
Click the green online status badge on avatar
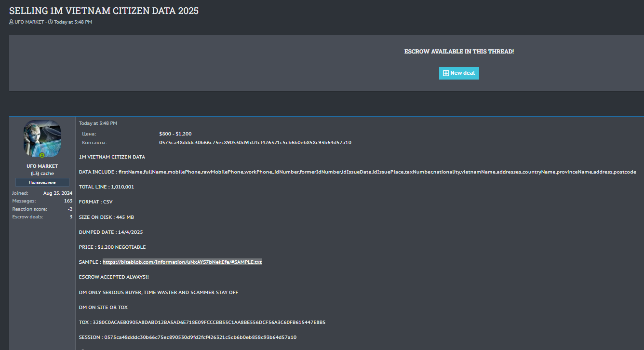pyautogui.click(x=42, y=156)
